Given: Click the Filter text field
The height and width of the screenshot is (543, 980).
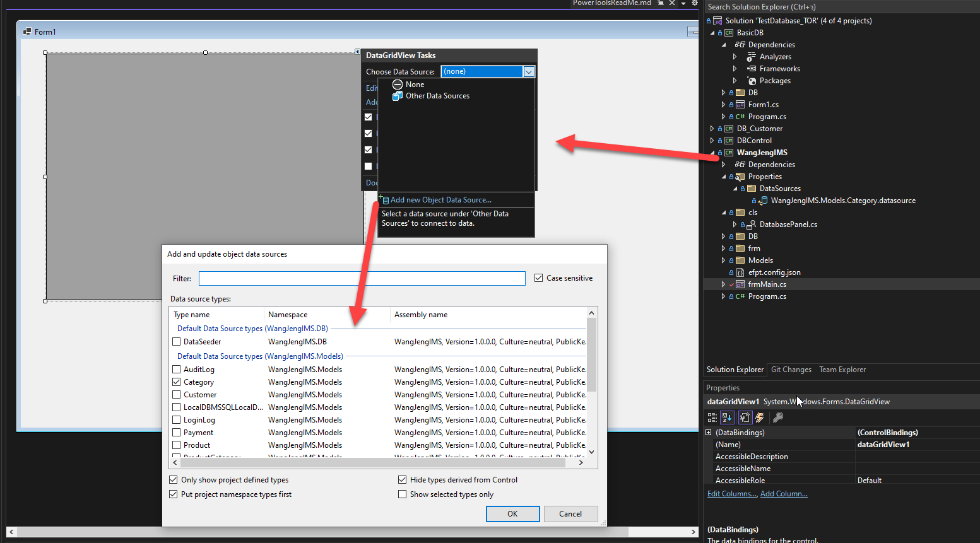Looking at the screenshot, I should [362, 278].
